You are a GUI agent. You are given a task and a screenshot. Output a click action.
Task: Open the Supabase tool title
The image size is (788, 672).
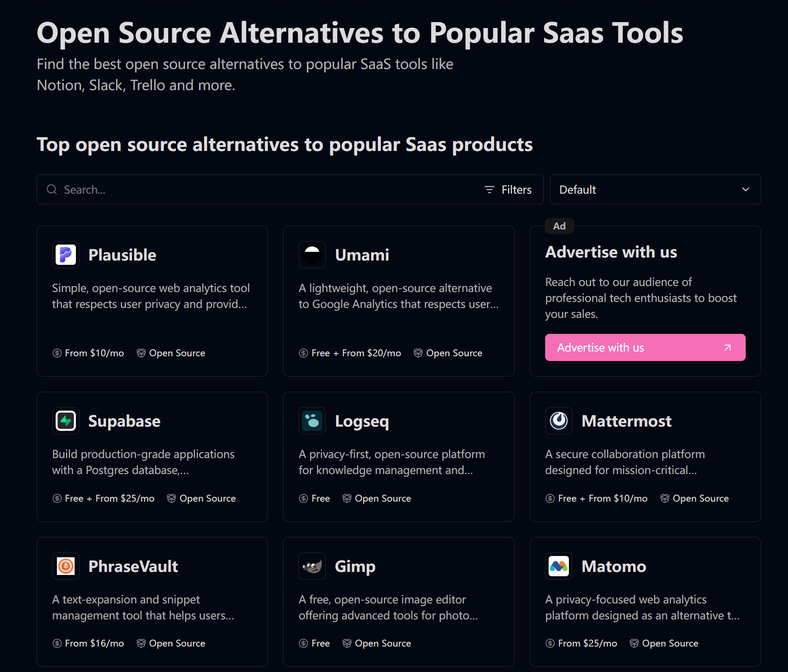(x=124, y=421)
